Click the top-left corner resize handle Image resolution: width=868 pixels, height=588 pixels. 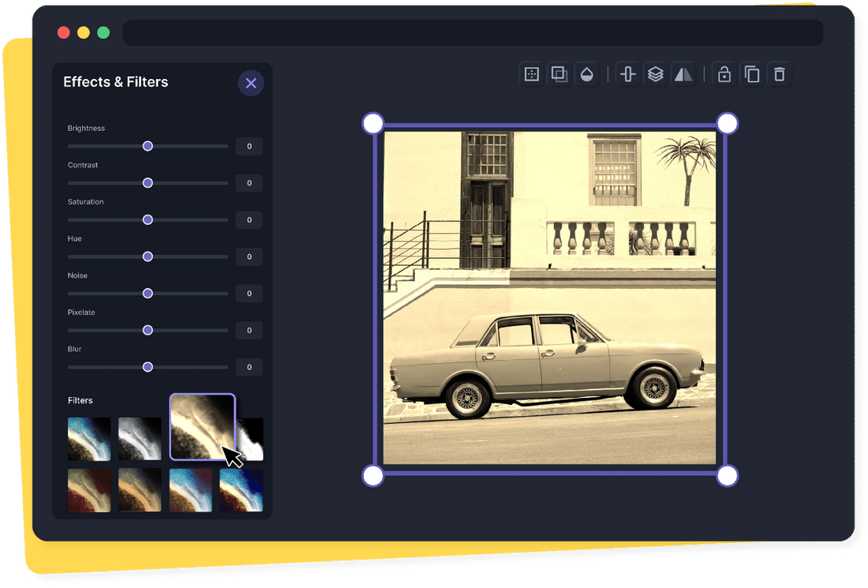[x=372, y=122]
